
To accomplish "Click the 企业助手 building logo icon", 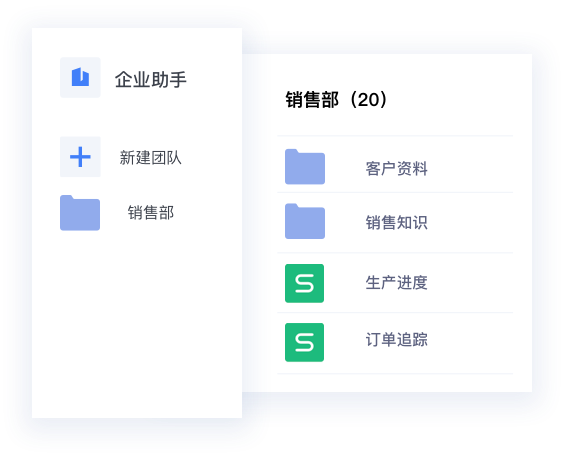I will pos(80,77).
